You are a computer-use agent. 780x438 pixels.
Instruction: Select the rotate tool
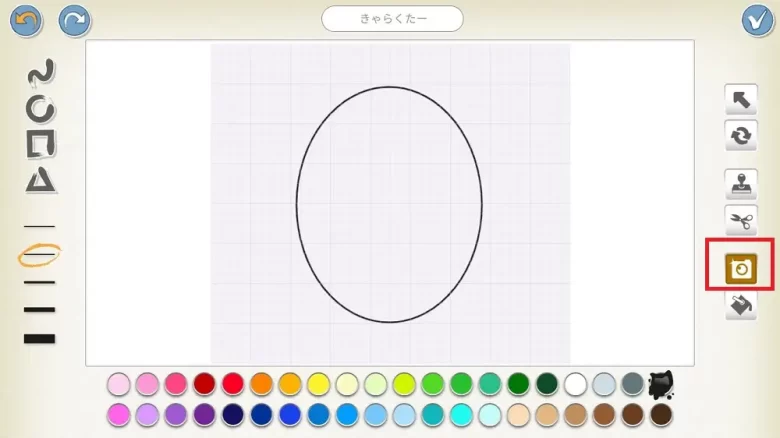(x=740, y=136)
